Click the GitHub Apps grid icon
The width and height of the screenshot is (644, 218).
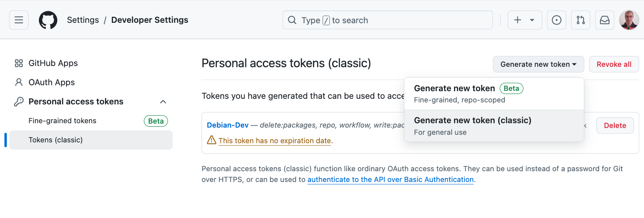pos(19,63)
